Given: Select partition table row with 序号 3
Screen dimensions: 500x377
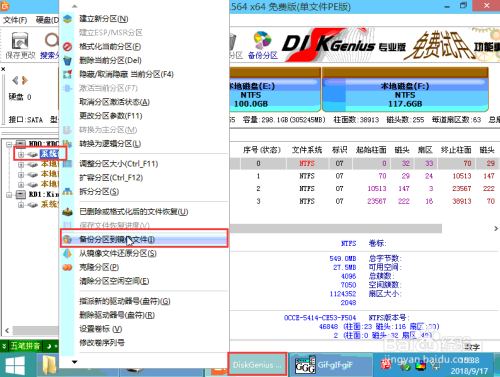Looking at the screenshot, I should 365,201.
